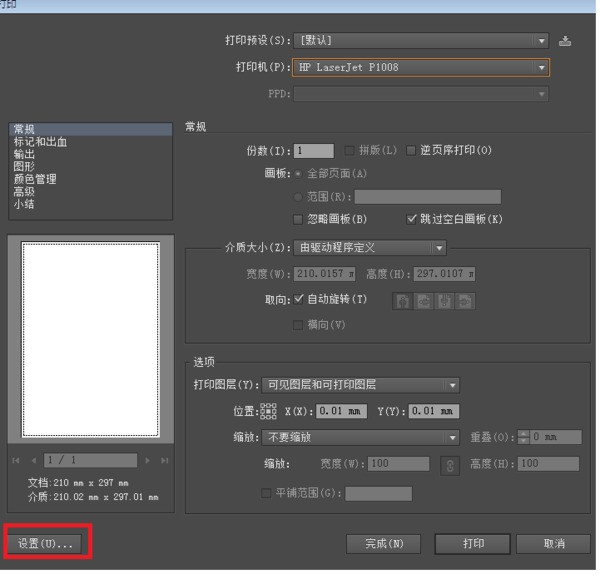Click the save print preset icon
This screenshot has height=579, width=600.
[566, 41]
